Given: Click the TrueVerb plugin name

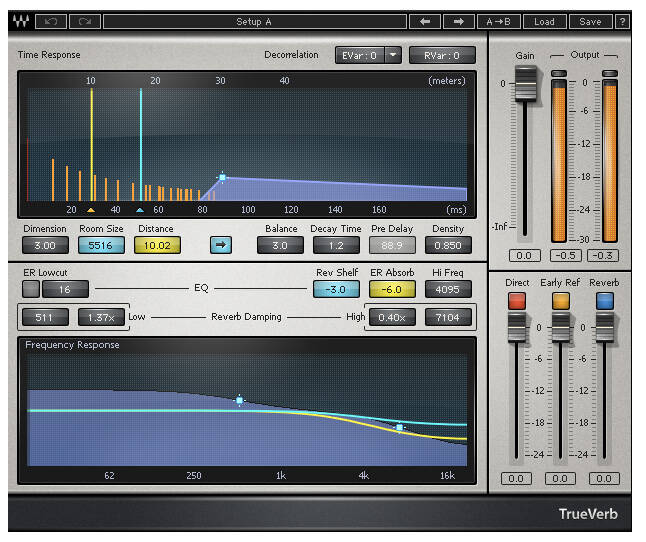Looking at the screenshot, I should click(588, 514).
